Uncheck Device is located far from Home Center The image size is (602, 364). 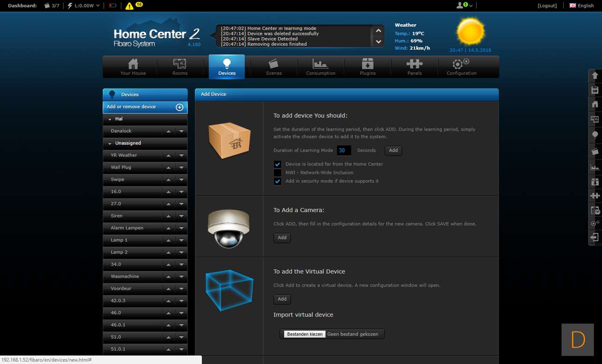coord(277,164)
